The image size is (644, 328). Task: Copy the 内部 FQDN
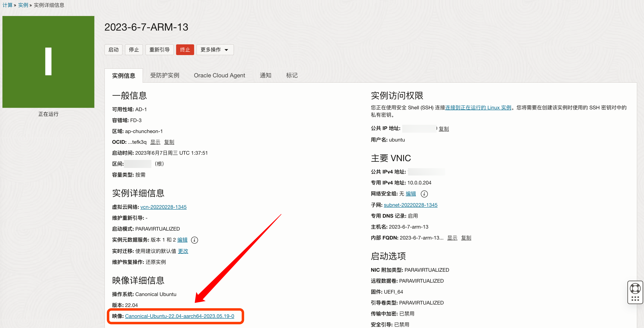pyautogui.click(x=466, y=238)
